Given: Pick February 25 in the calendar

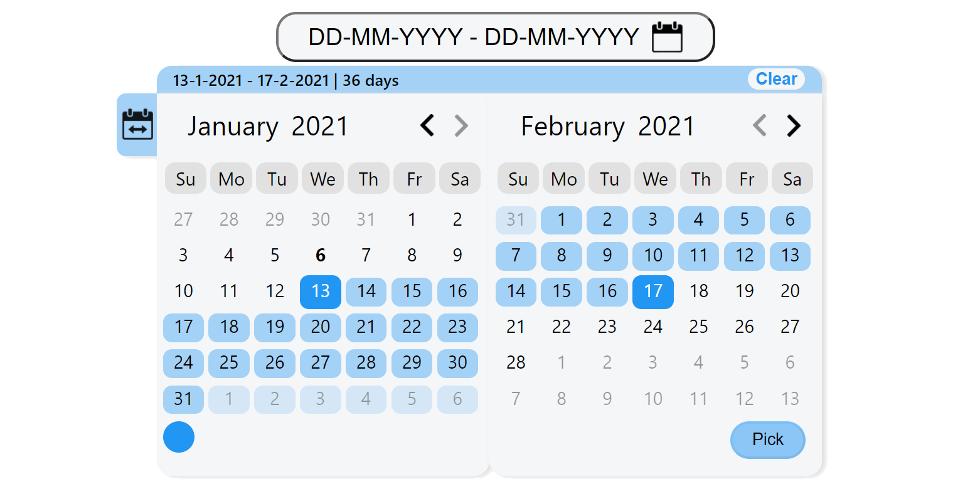Looking at the screenshot, I should [x=699, y=327].
